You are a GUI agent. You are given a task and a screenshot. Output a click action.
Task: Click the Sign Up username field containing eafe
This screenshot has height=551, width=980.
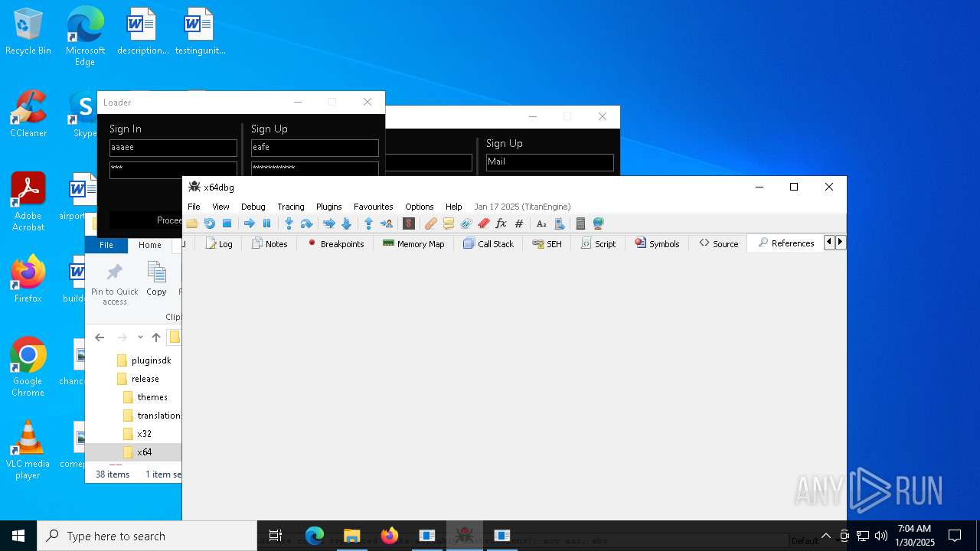coord(315,148)
